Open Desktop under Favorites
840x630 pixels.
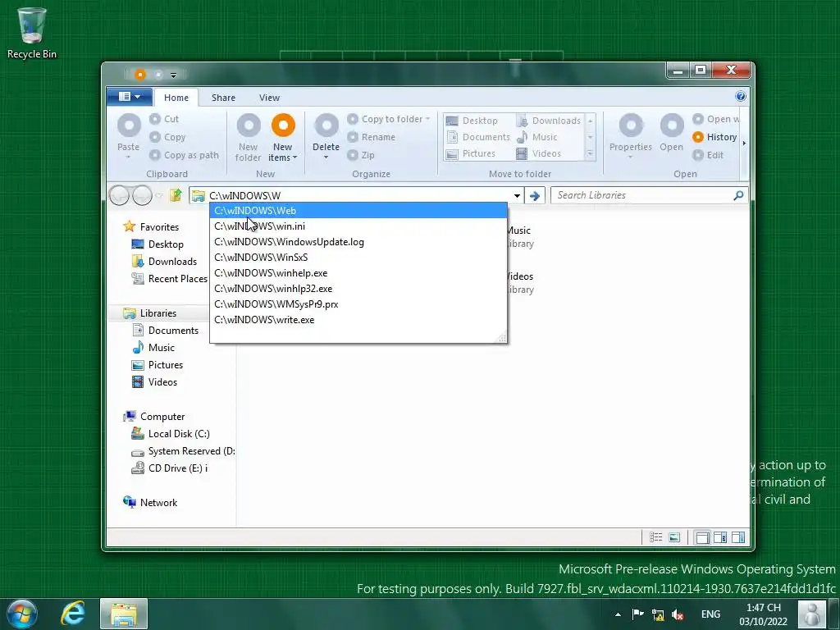[x=158, y=244]
